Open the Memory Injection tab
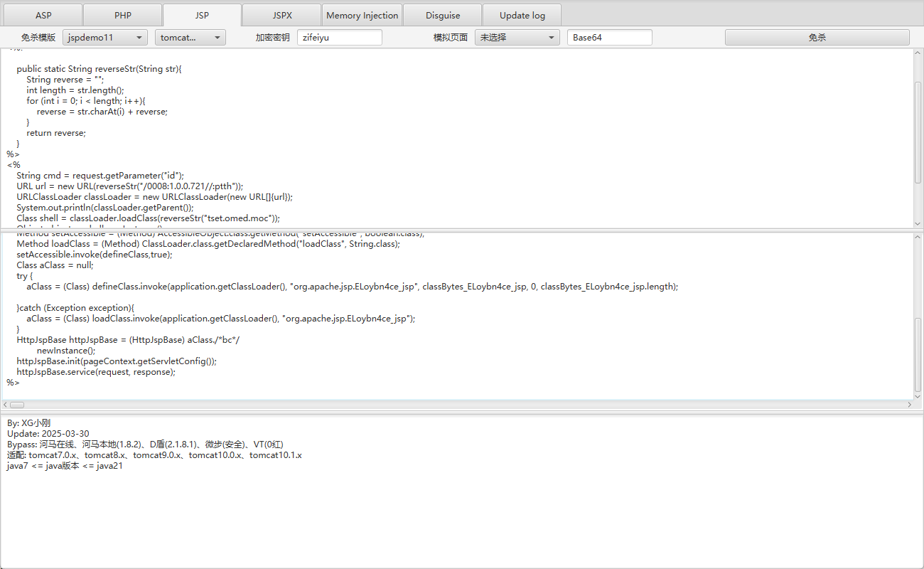This screenshot has width=924, height=569. coord(362,15)
